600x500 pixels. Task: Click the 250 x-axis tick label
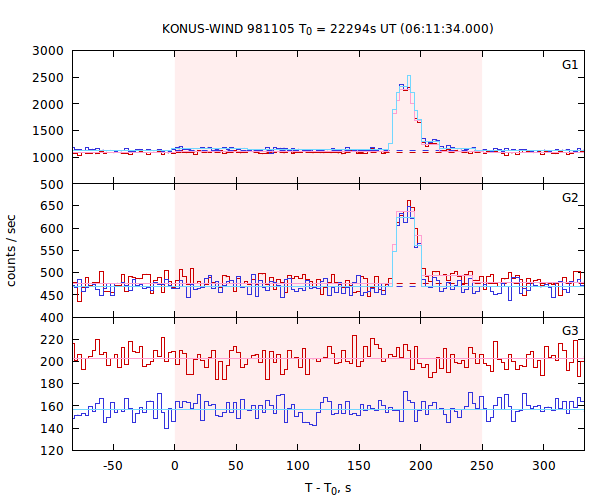point(482,466)
